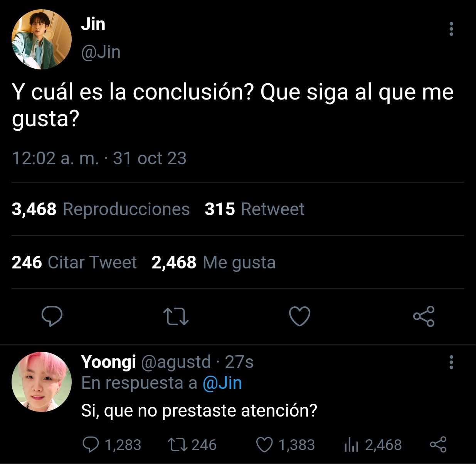Retweet Yoongi's reply with 246 retweets
Screen dimensions: 476x464
[x=192, y=445]
